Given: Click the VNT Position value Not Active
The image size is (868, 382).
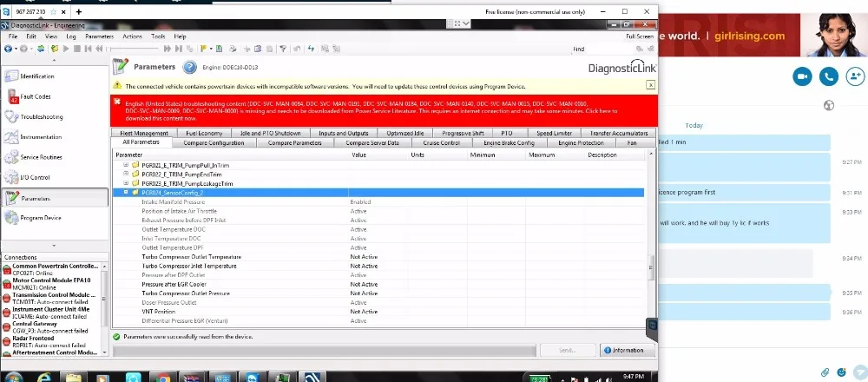Looking at the screenshot, I should tap(364, 312).
